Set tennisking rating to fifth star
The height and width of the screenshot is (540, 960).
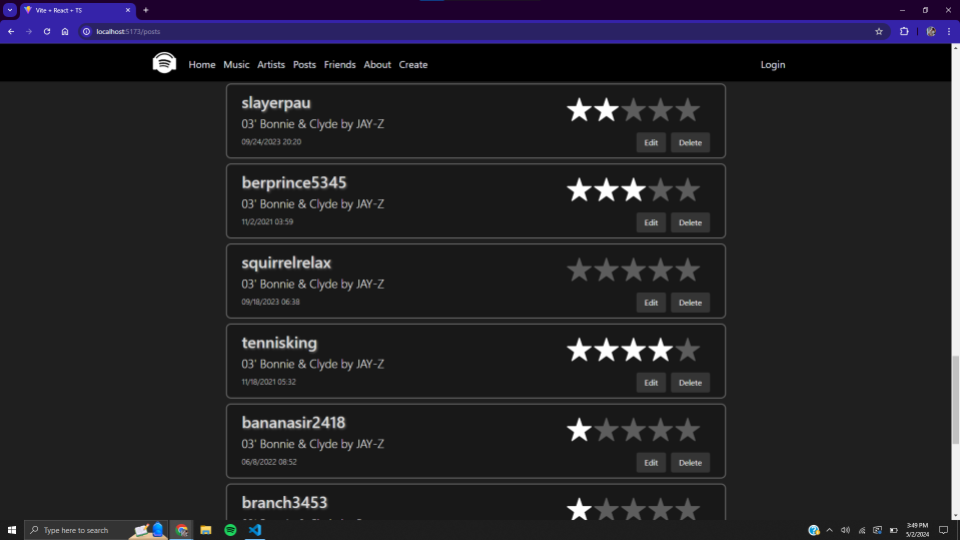click(x=688, y=350)
